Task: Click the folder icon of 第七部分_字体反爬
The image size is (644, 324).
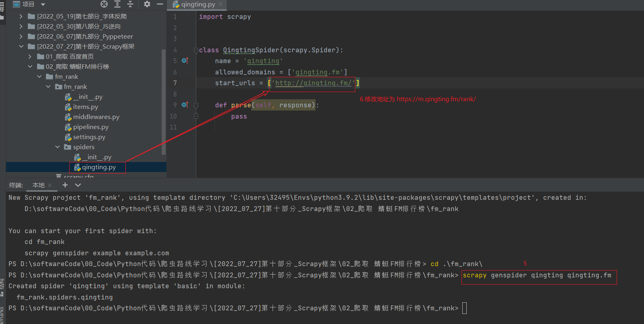Action: (x=31, y=16)
